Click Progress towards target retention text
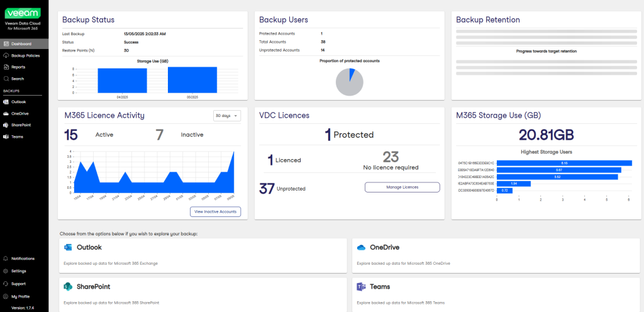This screenshot has height=312, width=644. click(x=547, y=52)
